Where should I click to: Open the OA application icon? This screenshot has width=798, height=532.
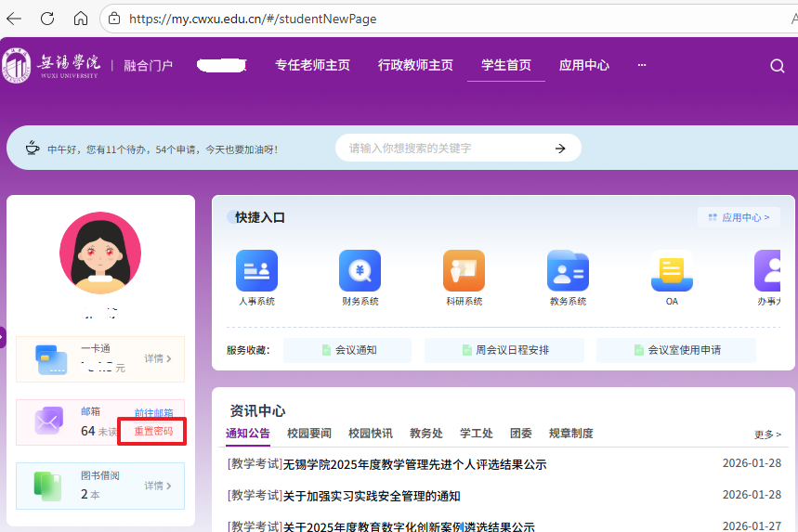click(671, 271)
